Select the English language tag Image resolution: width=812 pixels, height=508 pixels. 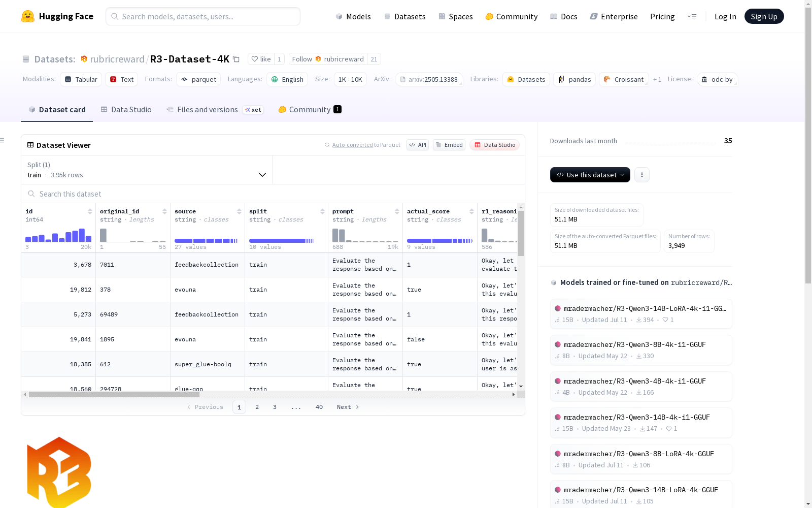click(287, 79)
